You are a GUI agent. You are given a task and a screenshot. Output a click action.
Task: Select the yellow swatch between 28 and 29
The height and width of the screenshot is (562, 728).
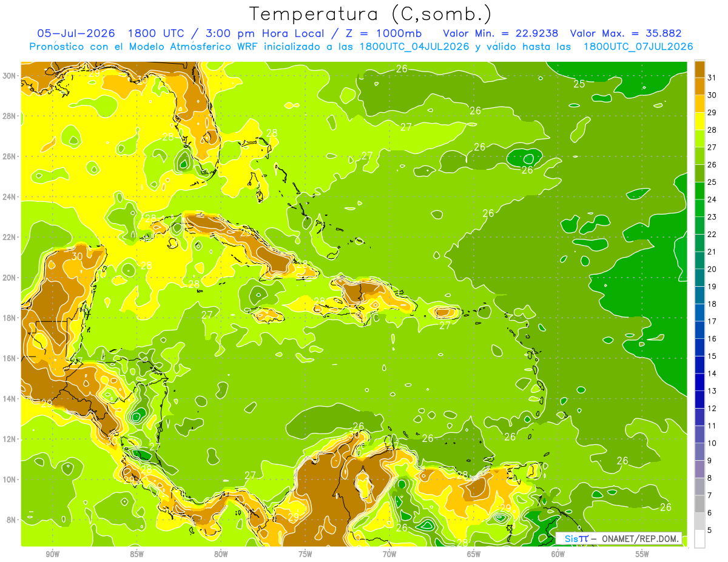pos(699,122)
